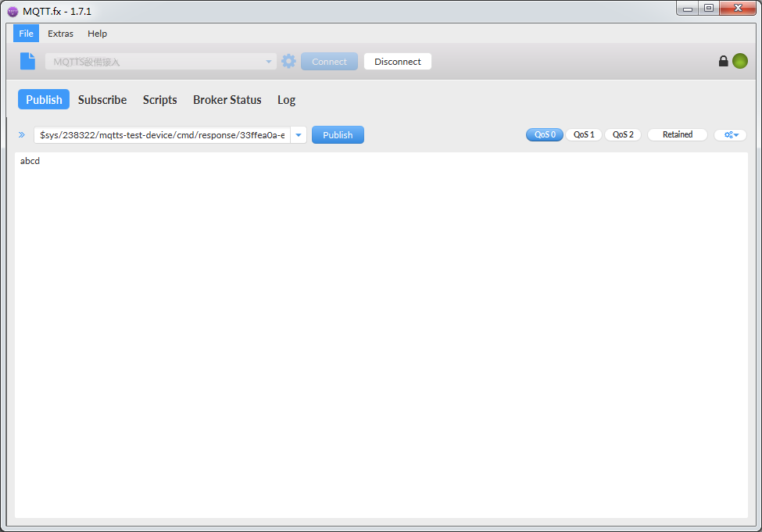Click the new connection profile file icon

(x=27, y=61)
